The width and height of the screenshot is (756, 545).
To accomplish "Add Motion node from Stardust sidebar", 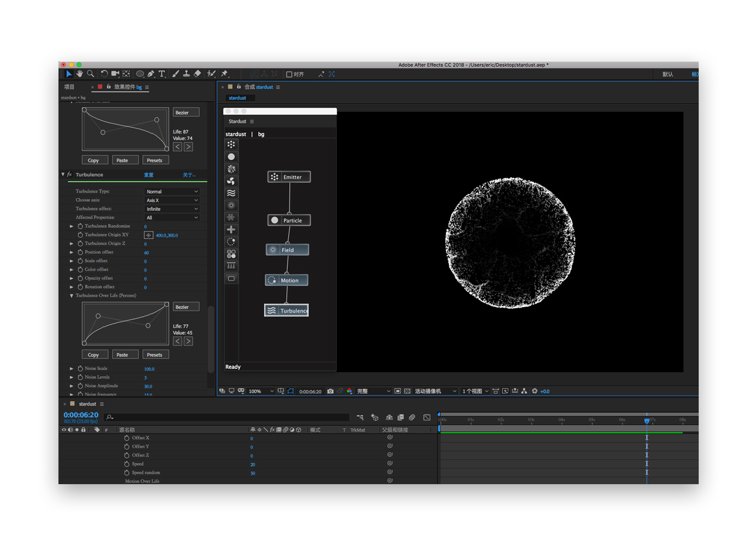I will [x=232, y=242].
